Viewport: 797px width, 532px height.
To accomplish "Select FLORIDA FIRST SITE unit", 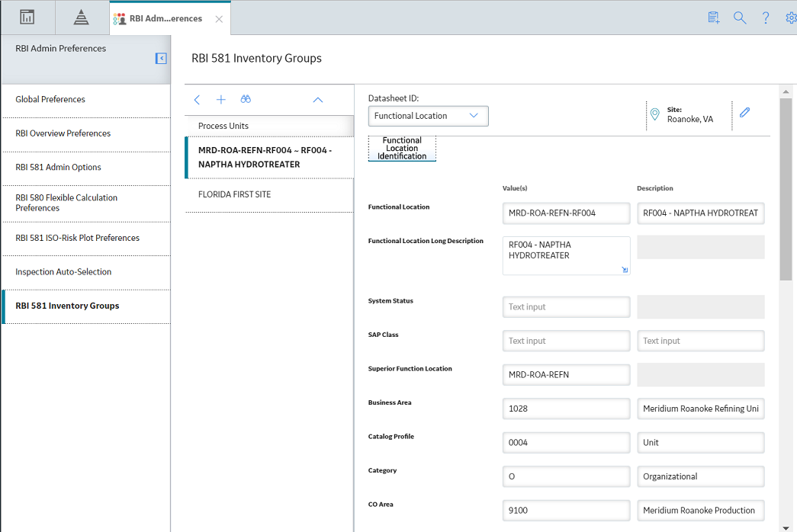I will tap(269, 194).
